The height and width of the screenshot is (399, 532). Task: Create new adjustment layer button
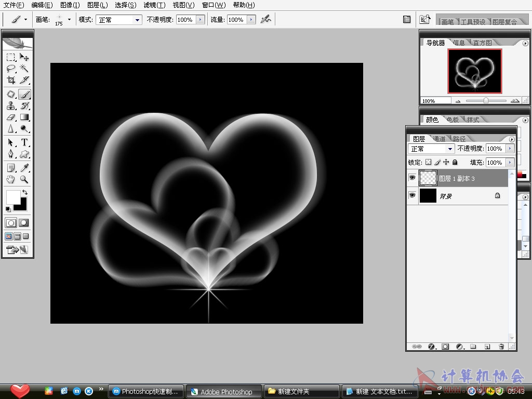coord(460,347)
